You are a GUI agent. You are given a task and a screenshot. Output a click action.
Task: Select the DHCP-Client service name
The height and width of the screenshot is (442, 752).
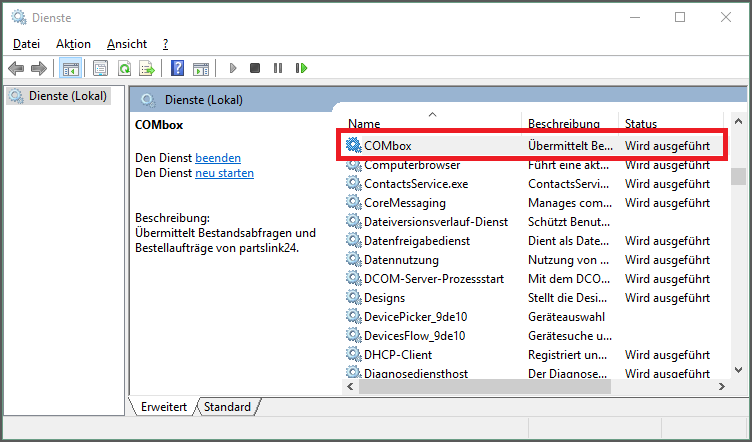pos(398,355)
